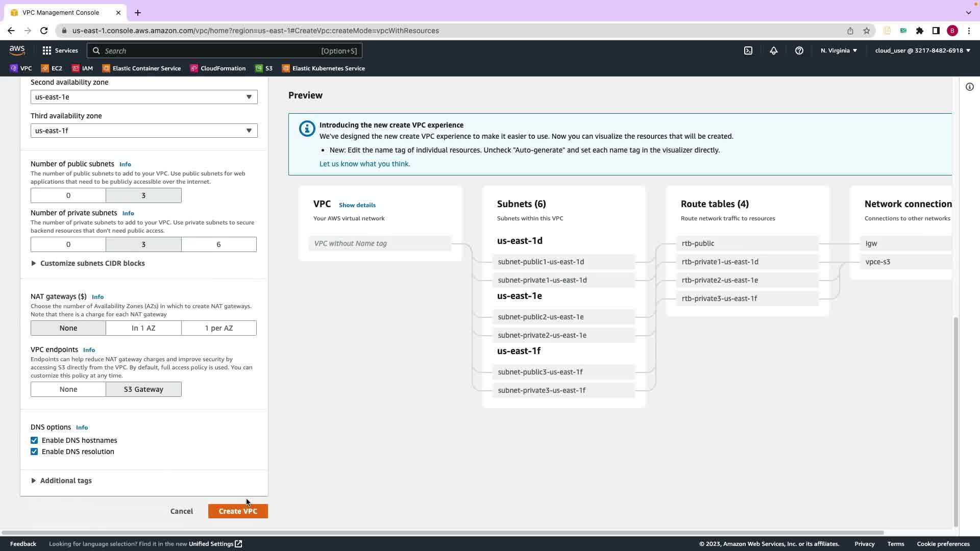Uncheck Enable DNS hostnames
The width and height of the screenshot is (980, 551).
pyautogui.click(x=34, y=440)
